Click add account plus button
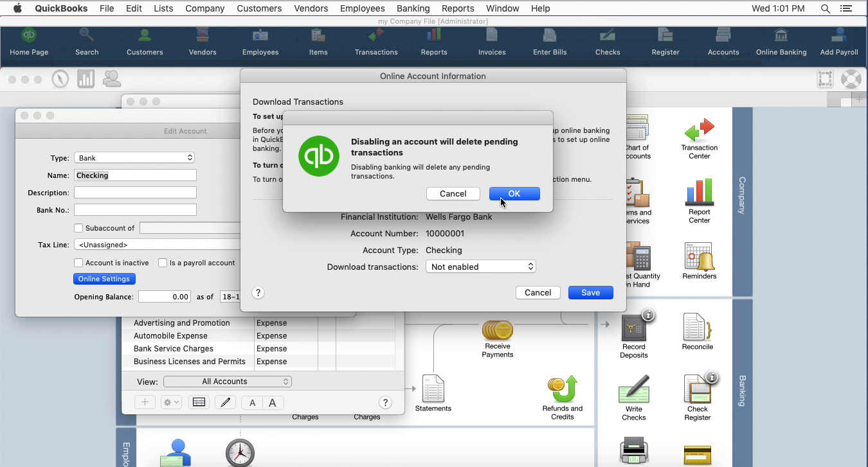The image size is (868, 467). point(145,403)
